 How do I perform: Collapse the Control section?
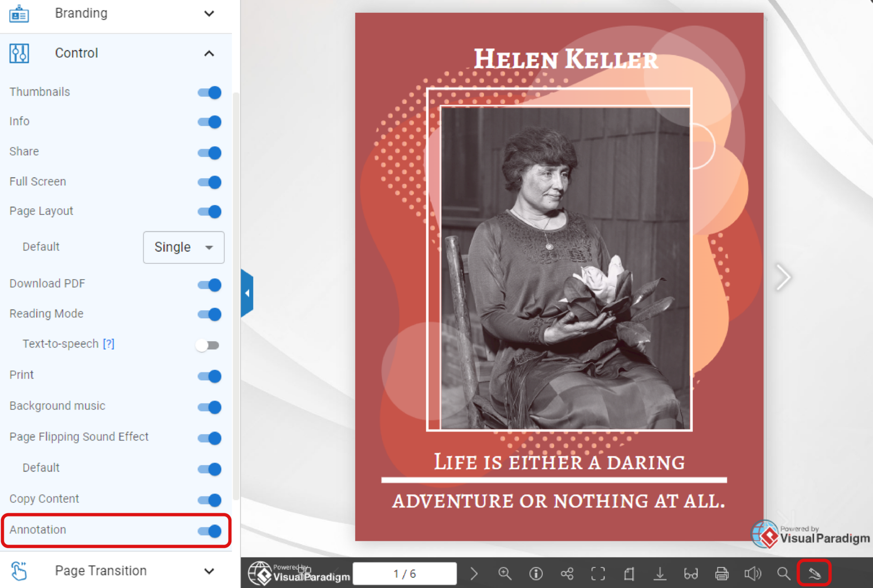[208, 53]
